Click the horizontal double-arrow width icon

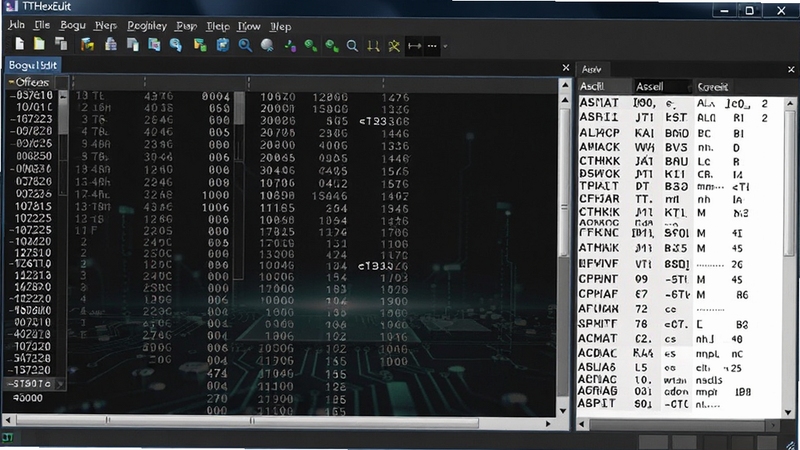(414, 46)
